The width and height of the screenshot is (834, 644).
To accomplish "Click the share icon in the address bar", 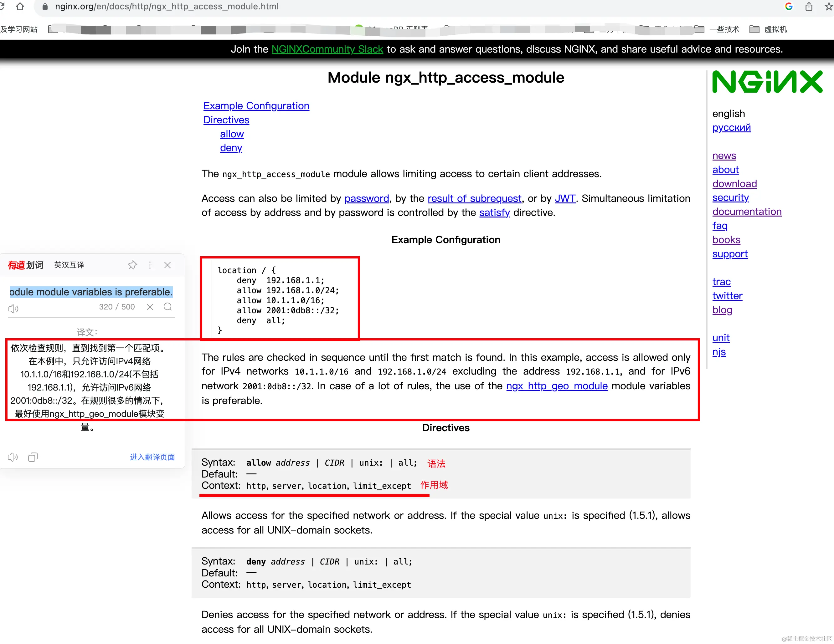I will pyautogui.click(x=808, y=7).
